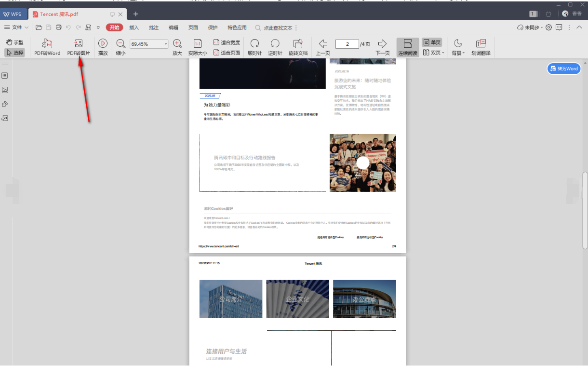Open 划词翻译 translation tool
Screen dimensions: 588x366
pyautogui.click(x=481, y=44)
